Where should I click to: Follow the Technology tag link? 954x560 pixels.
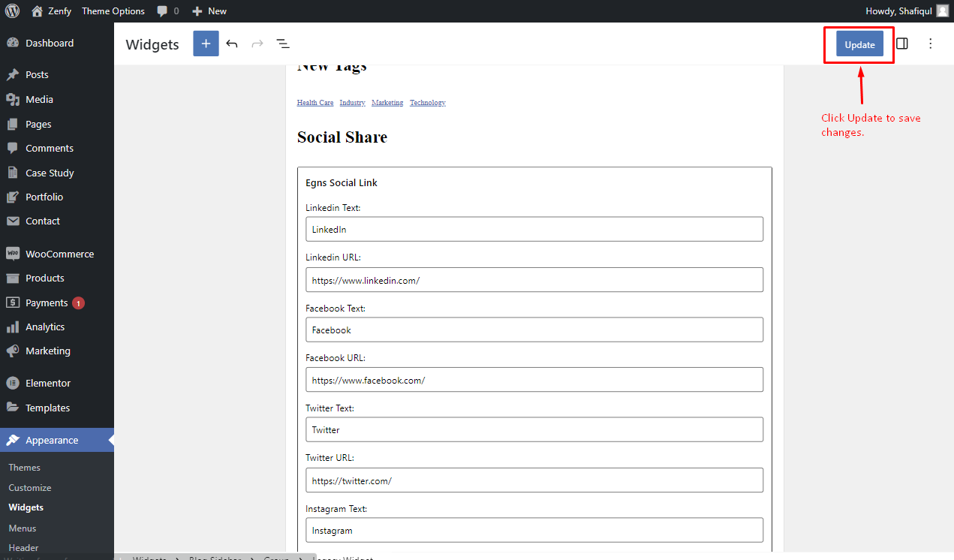[x=428, y=103]
